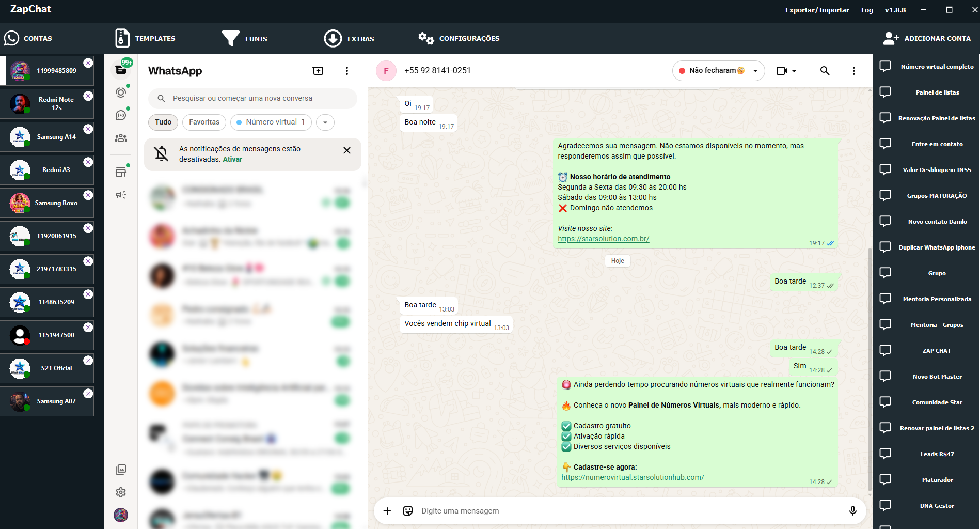Open the profile avatar in sidebar

(121, 515)
